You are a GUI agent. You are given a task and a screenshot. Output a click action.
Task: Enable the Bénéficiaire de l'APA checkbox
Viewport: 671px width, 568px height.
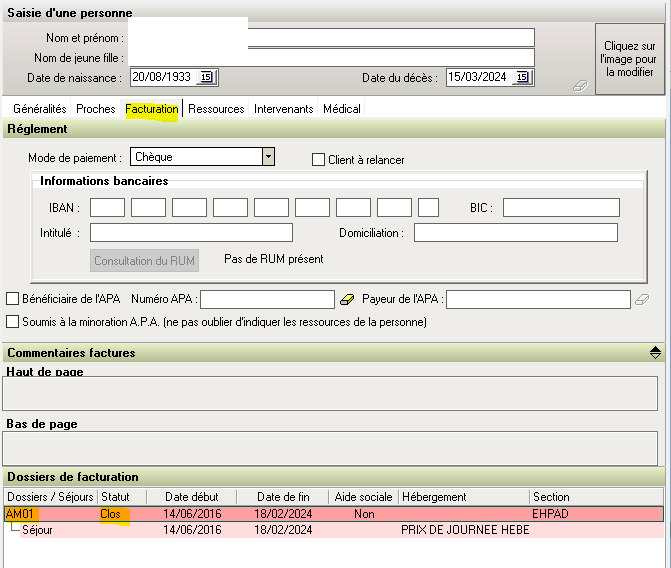[x=13, y=299]
